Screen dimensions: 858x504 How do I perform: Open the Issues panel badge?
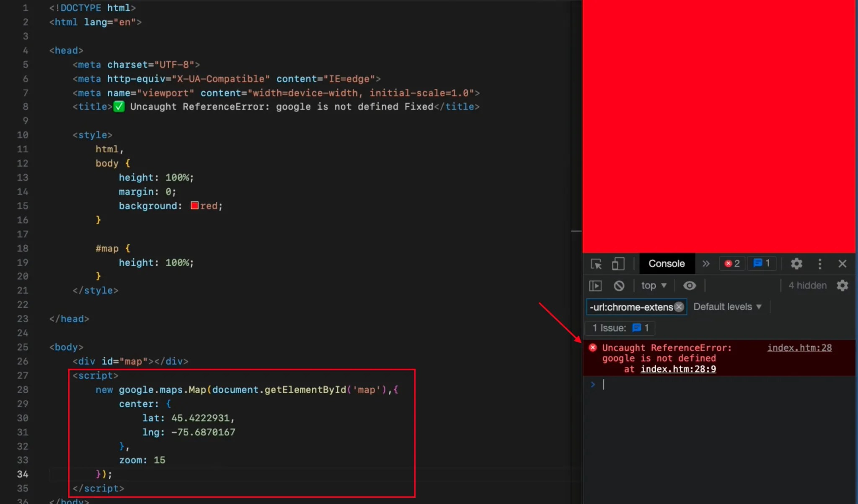(x=762, y=263)
